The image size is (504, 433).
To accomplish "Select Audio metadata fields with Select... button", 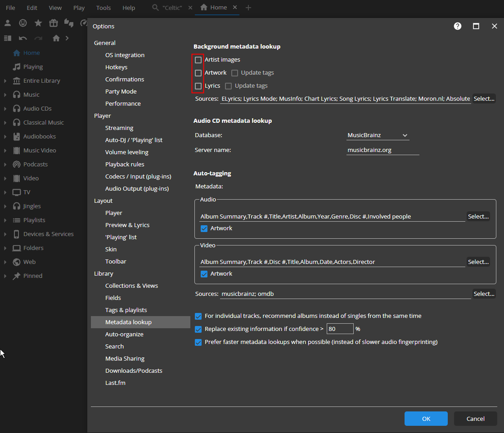I will tap(478, 217).
